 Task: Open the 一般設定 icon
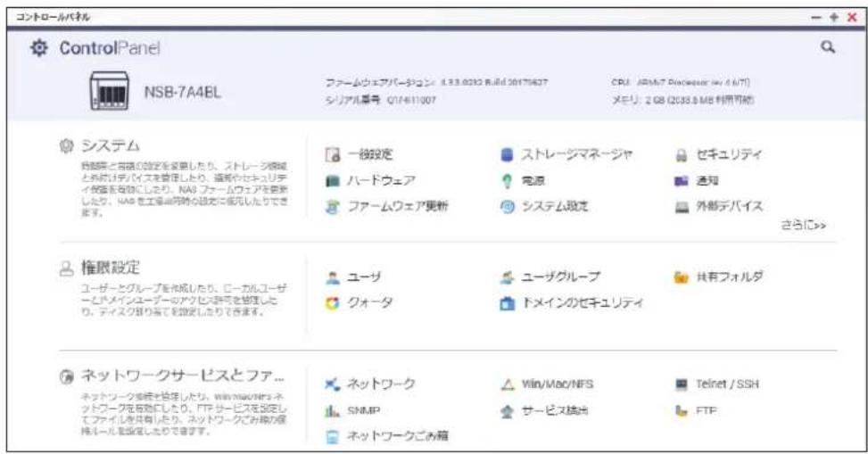[x=332, y=154]
